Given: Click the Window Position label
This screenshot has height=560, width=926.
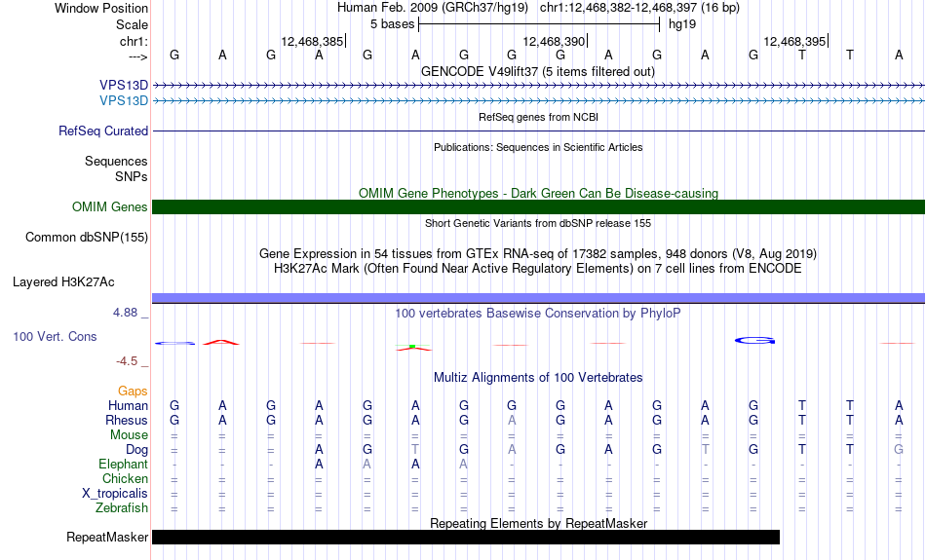Looking at the screenshot, I should tap(101, 8).
